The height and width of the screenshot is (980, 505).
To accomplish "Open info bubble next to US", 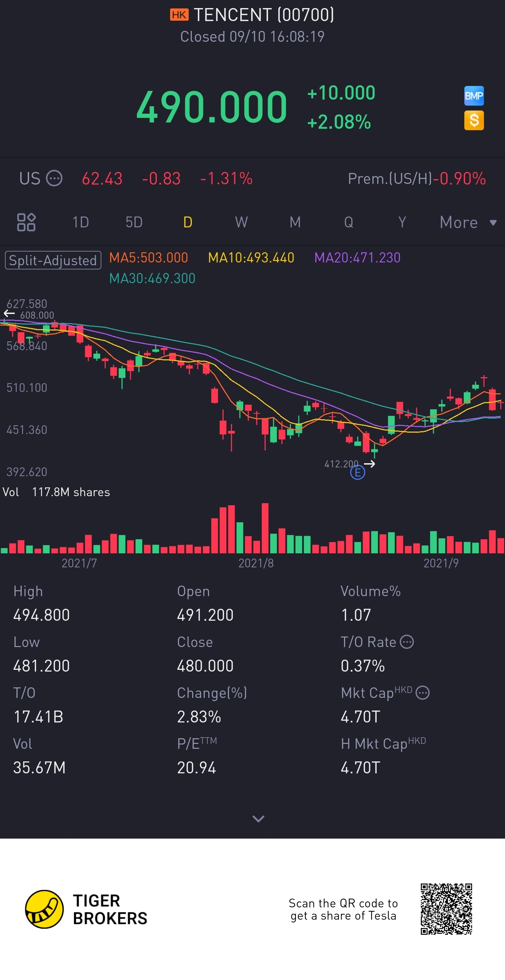I will [54, 179].
